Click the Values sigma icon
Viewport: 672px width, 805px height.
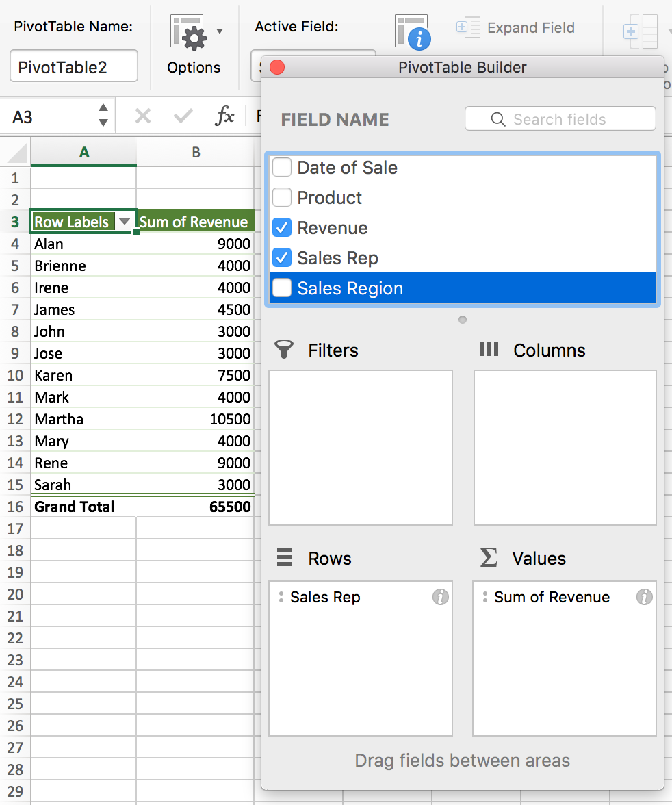pos(488,558)
